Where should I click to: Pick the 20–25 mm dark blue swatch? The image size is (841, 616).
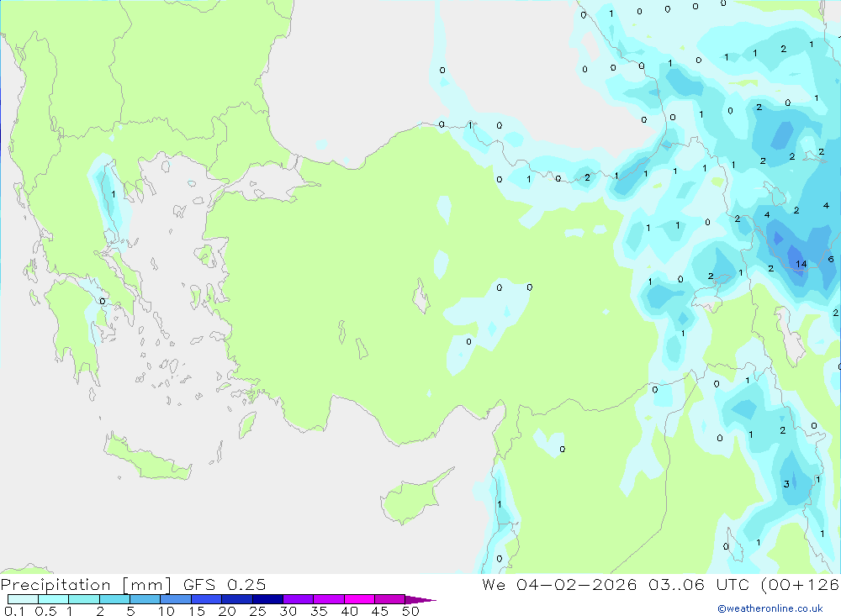tap(237, 599)
